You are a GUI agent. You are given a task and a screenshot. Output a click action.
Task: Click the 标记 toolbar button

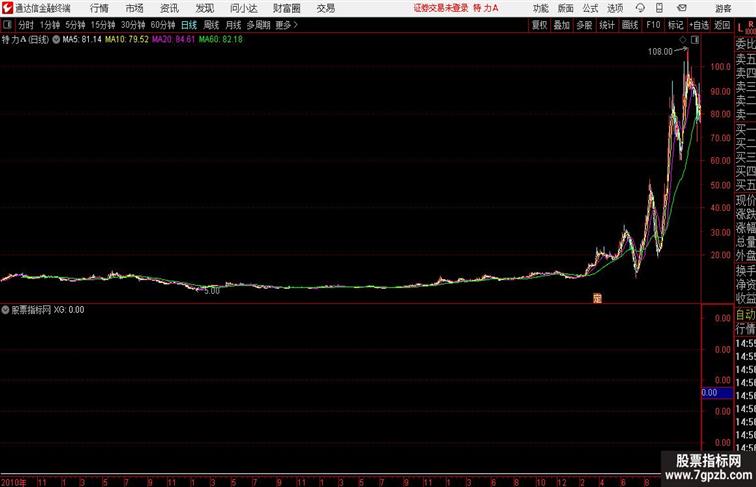[675, 25]
